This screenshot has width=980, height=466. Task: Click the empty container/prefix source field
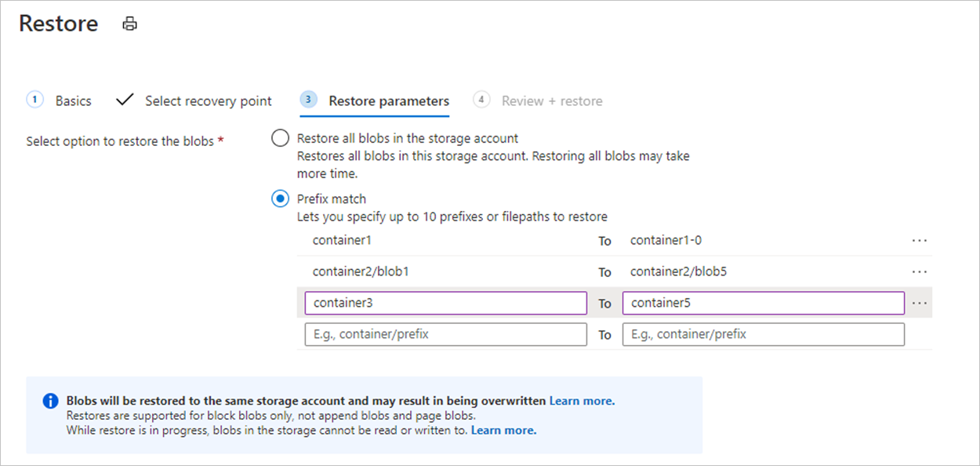point(445,333)
